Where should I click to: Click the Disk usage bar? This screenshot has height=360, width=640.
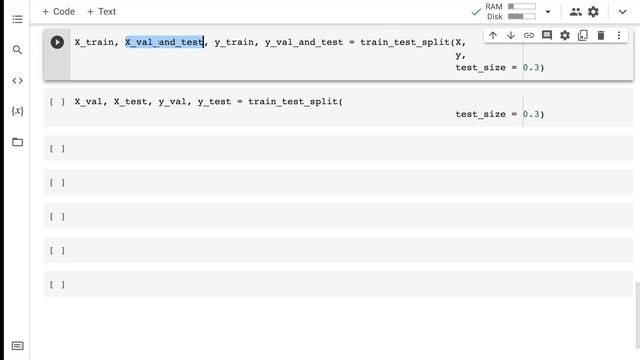522,16
